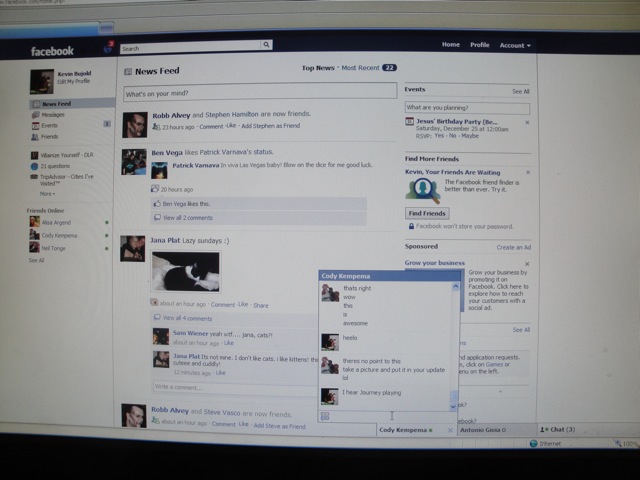The width and height of the screenshot is (640, 480).
Task: Click What are you planning field
Action: [x=467, y=108]
